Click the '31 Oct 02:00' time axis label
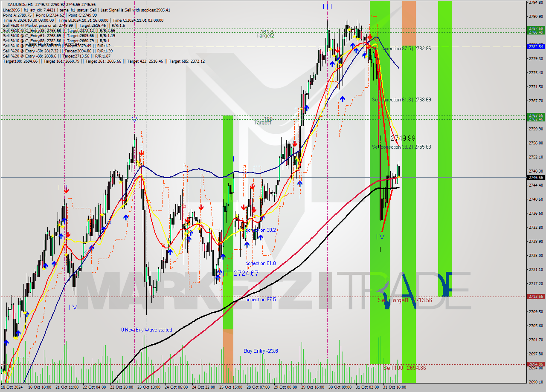 pos(367,388)
